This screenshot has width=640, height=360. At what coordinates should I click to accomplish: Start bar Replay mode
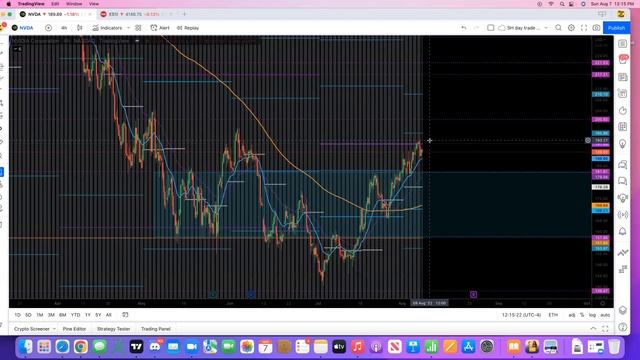coord(188,28)
